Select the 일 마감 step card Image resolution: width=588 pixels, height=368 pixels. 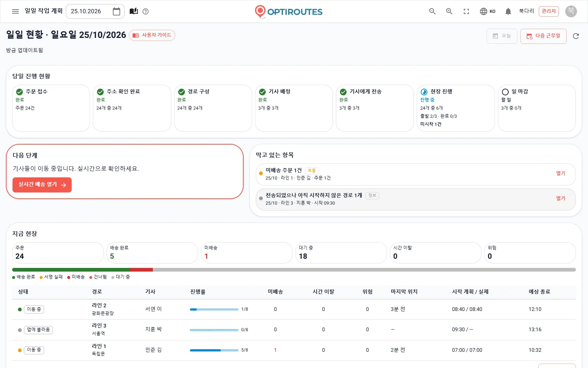click(x=537, y=108)
